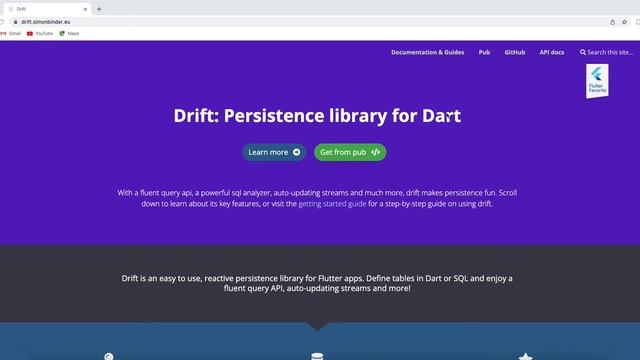
Task: Close the Drift browser tab
Action: pos(85,9)
